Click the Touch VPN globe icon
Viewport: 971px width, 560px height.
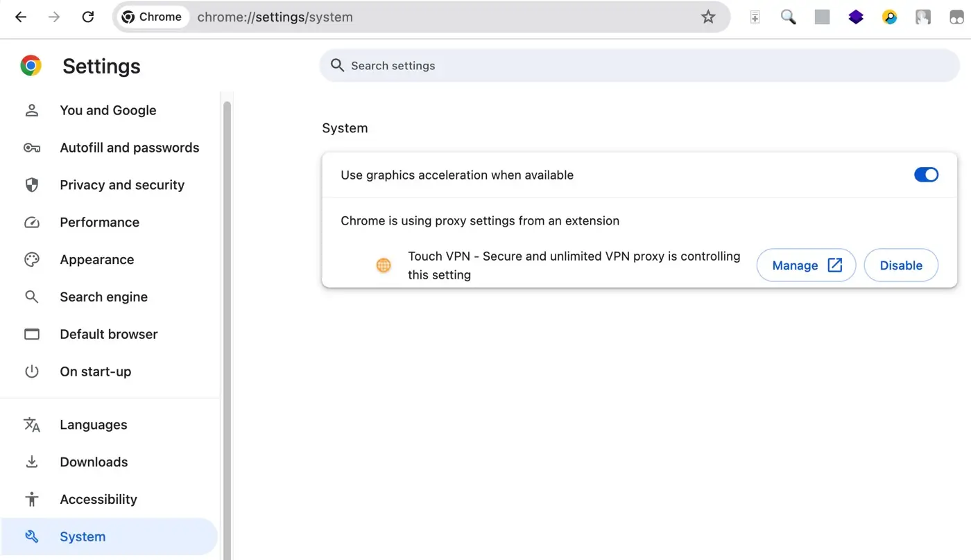click(384, 265)
